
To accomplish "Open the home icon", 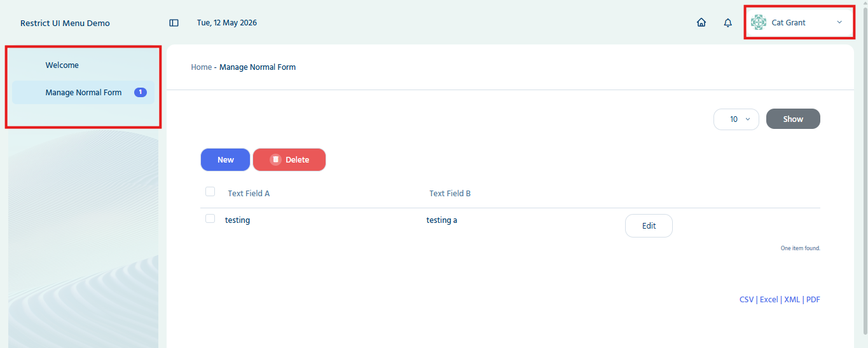I will (x=701, y=23).
